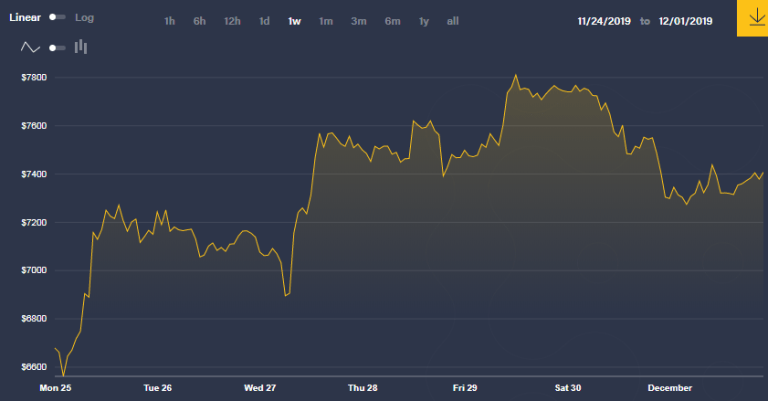Select the 1d time range
768x401 pixels.
[264, 21]
